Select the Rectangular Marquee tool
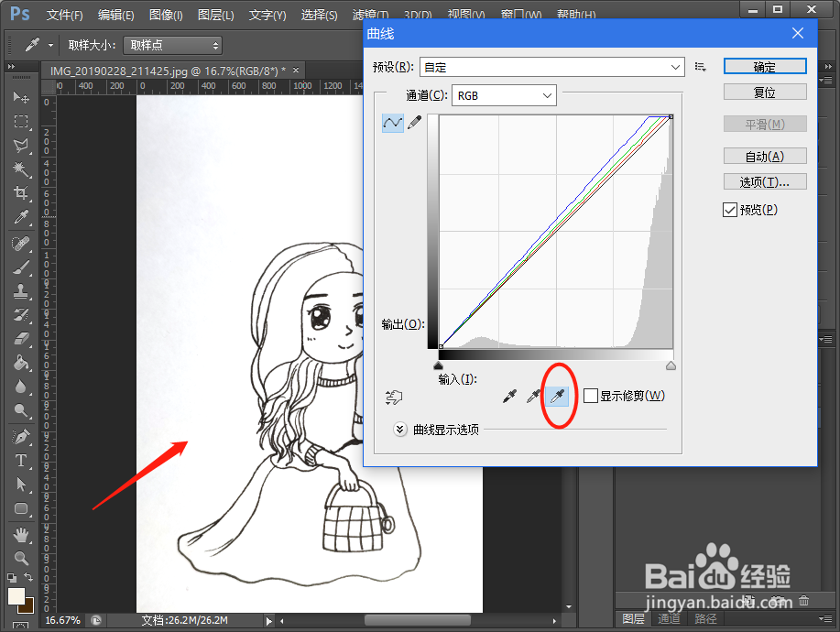The height and width of the screenshot is (632, 840). point(21,122)
